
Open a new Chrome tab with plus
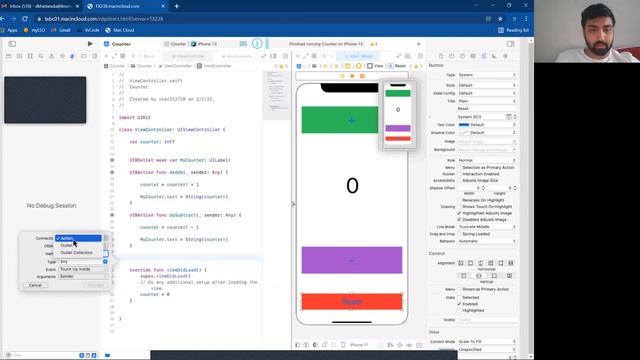(177, 6)
